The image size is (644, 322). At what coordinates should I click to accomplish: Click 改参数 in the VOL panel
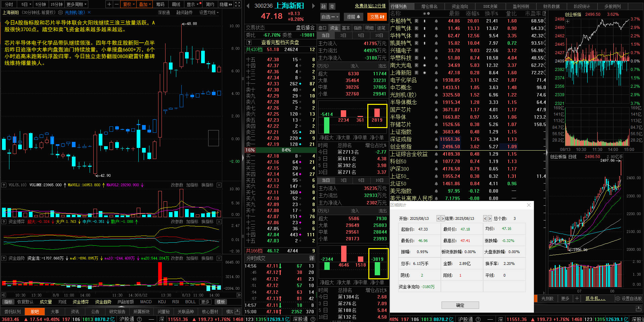pyautogui.click(x=177, y=185)
